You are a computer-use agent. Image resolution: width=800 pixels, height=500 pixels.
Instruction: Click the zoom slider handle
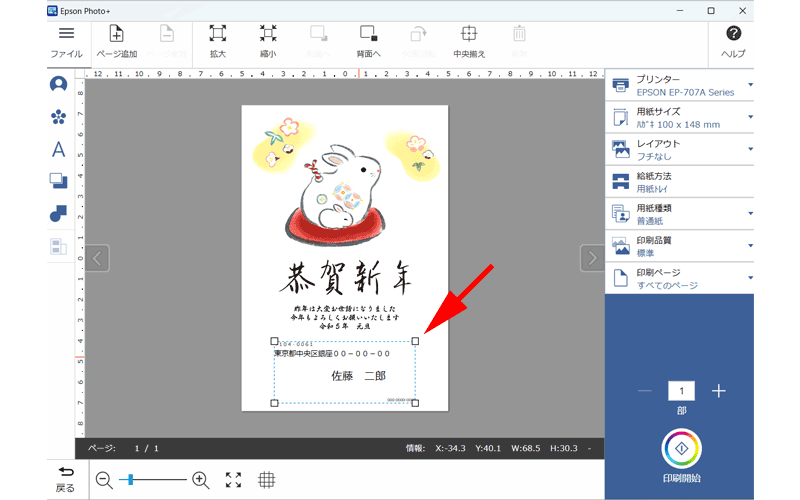(x=133, y=480)
